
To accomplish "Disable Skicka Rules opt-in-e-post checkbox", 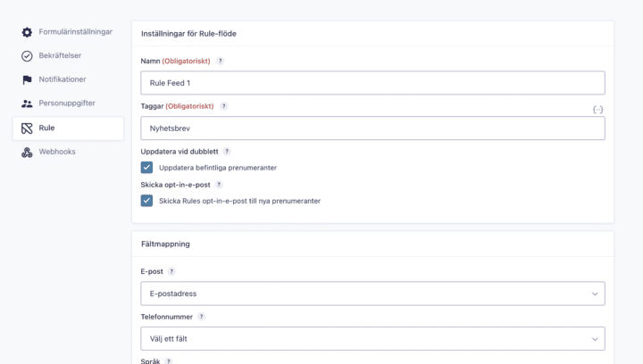I will pos(147,201).
